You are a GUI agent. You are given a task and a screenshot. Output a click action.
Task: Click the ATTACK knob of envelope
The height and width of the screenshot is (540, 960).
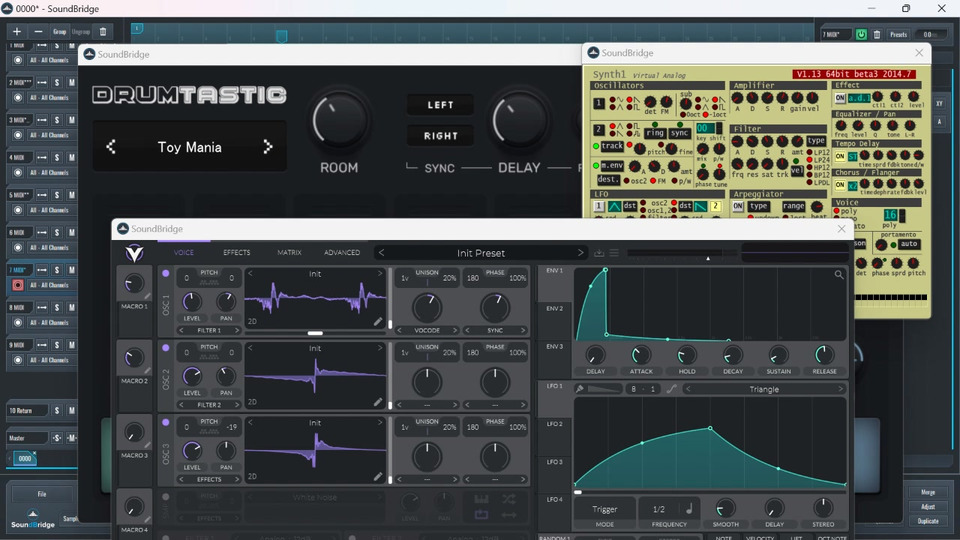(x=641, y=354)
